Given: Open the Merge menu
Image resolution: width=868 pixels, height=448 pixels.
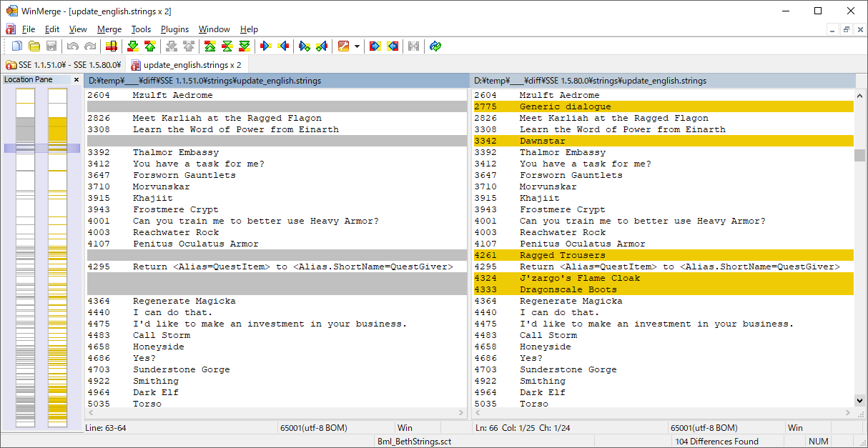Looking at the screenshot, I should pos(109,29).
